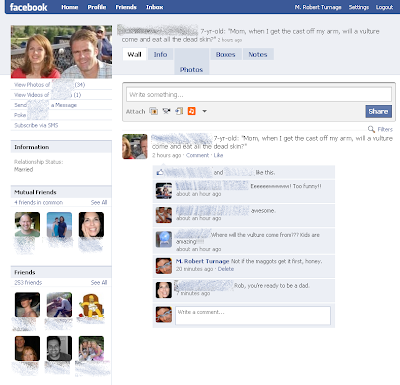Click '2 hours ago' timestamp under post
The height and width of the screenshot is (385, 400).
166,155
